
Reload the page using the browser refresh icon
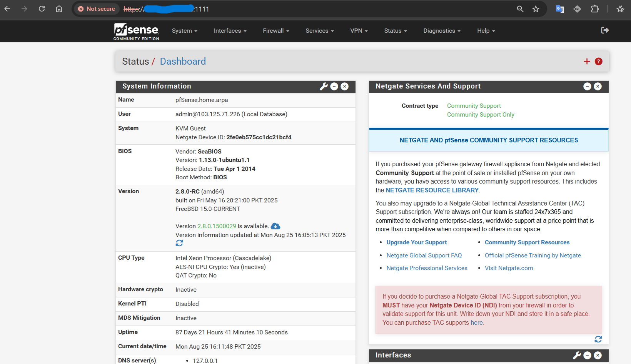pos(42,8)
